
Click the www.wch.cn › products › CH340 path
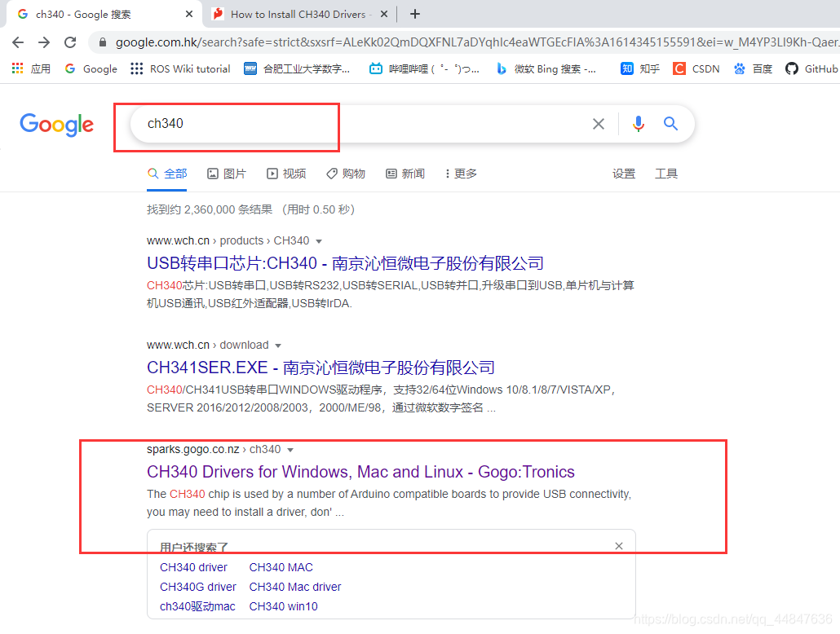pos(228,240)
